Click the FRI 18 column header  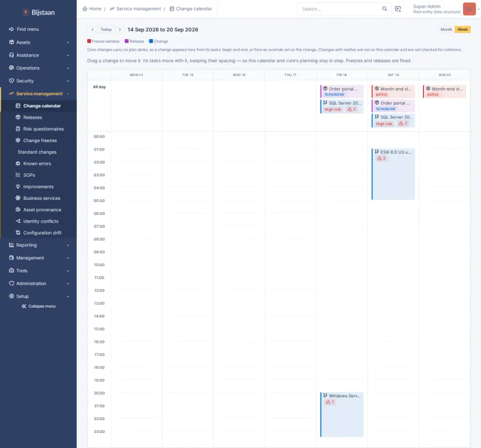(x=342, y=75)
